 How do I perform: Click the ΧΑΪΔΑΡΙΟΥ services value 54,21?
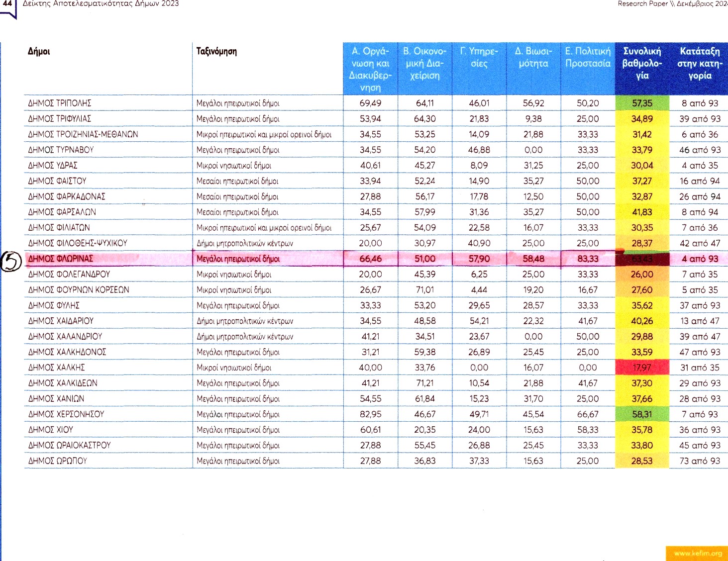pos(479,321)
